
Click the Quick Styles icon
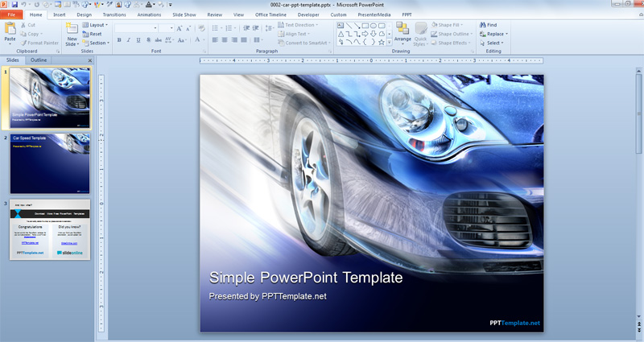420,29
